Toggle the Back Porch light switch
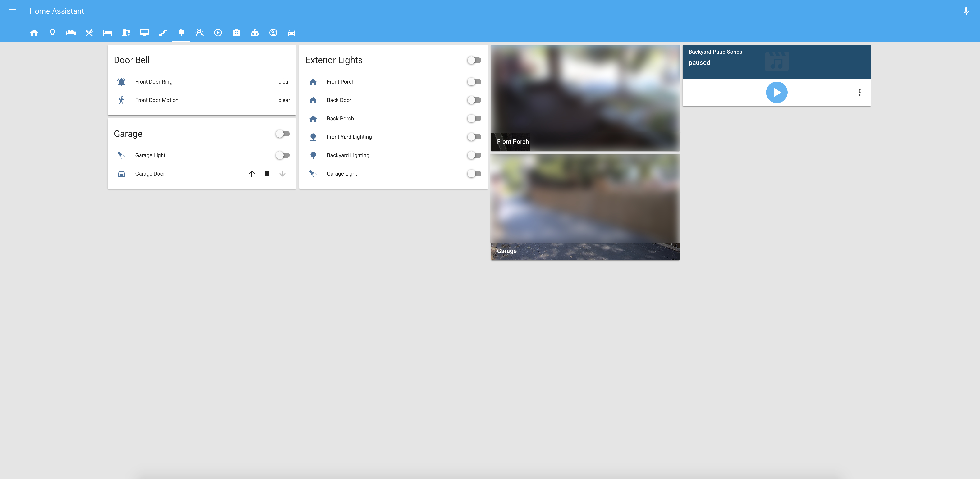The height and width of the screenshot is (479, 980). (474, 119)
